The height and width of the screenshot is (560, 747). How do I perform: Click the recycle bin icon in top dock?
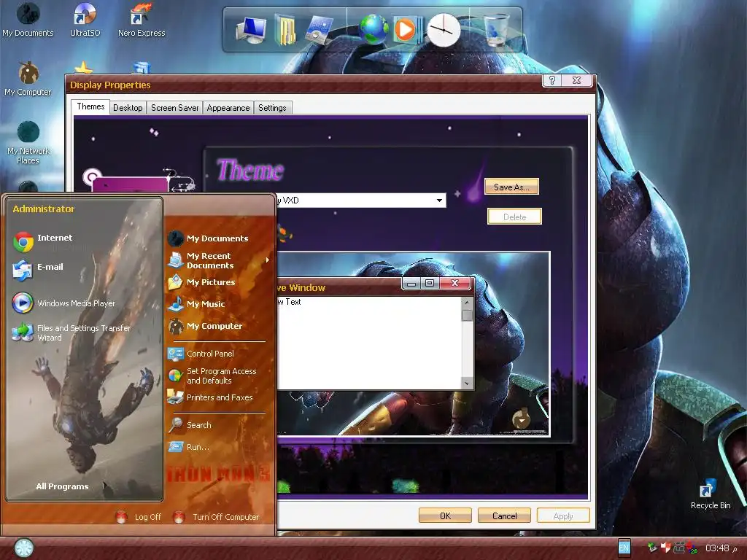[x=496, y=30]
